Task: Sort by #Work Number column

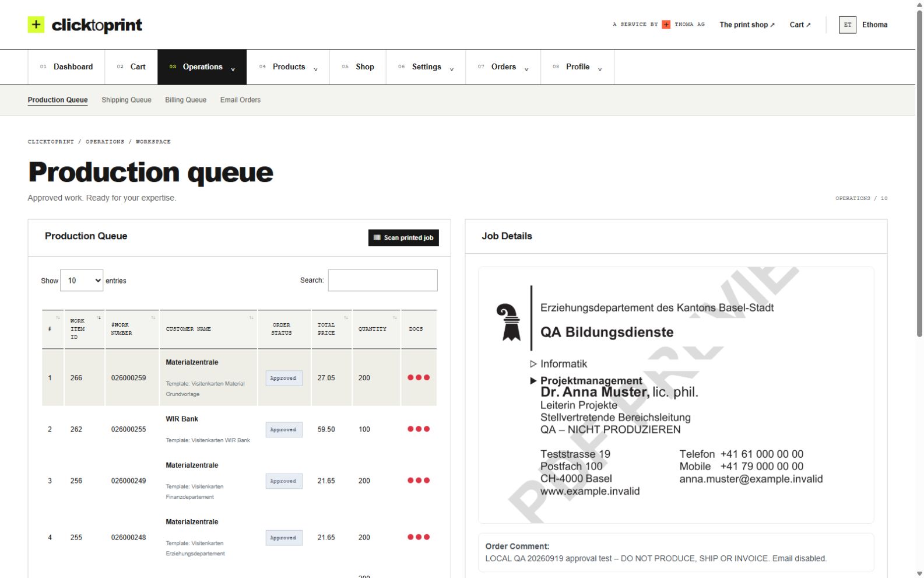Action: pos(132,329)
